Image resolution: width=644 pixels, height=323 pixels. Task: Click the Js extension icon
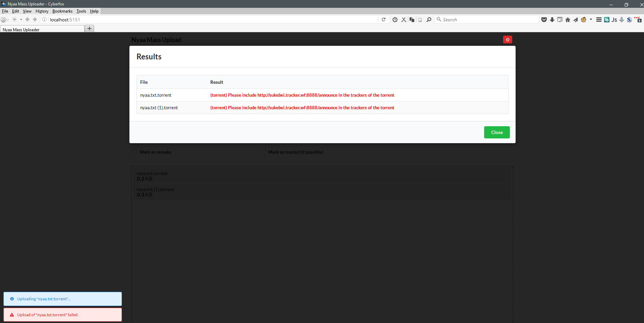point(614,20)
